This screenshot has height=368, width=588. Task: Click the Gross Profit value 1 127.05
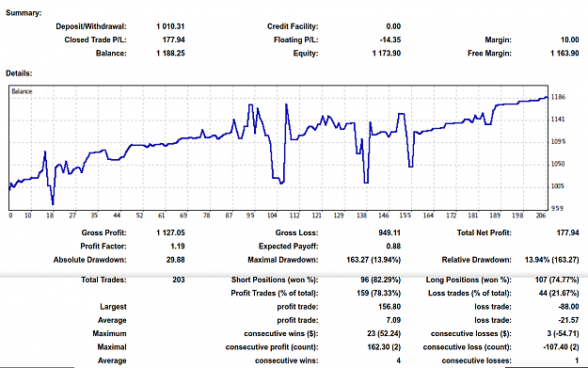[170, 233]
